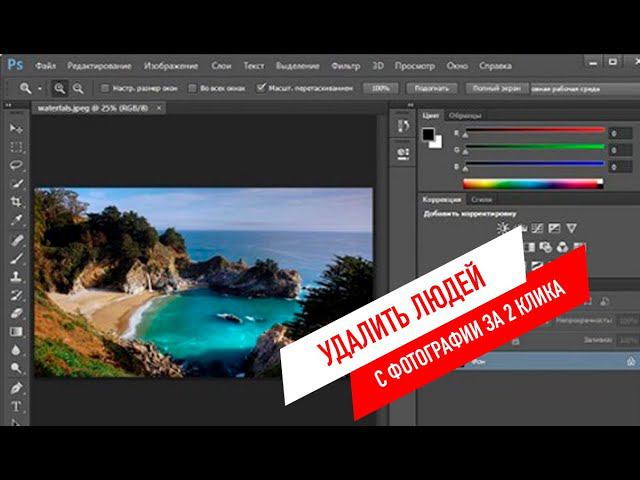This screenshot has height=480, width=640.
Task: Toggle 'Во всех окнах' checkbox
Action: click(x=192, y=88)
